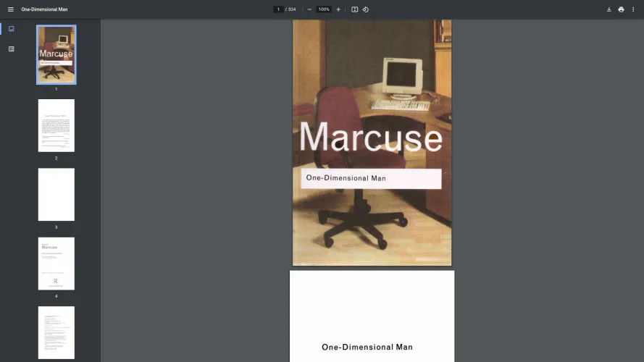Show the thumbnails view in sidebar

click(12, 29)
